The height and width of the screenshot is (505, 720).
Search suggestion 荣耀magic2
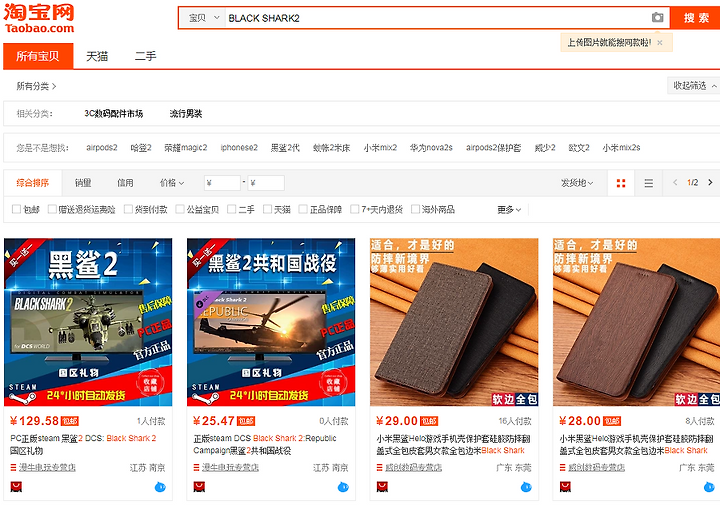tap(186, 148)
